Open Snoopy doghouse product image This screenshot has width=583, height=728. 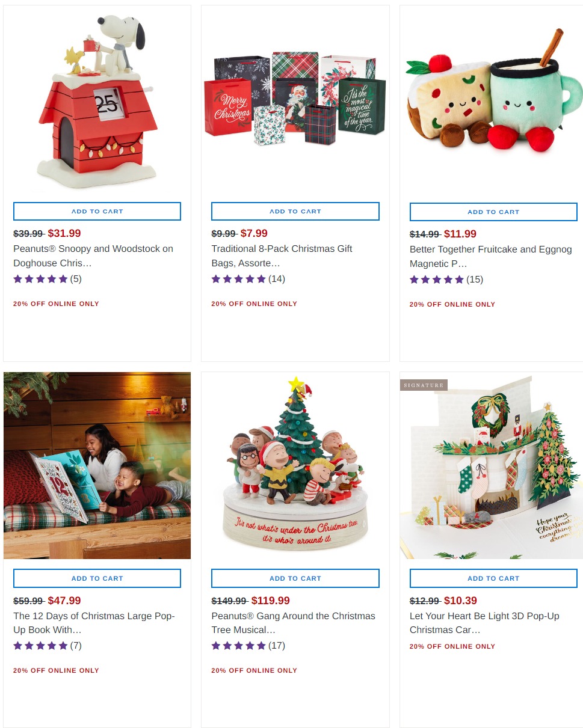pyautogui.click(x=97, y=99)
